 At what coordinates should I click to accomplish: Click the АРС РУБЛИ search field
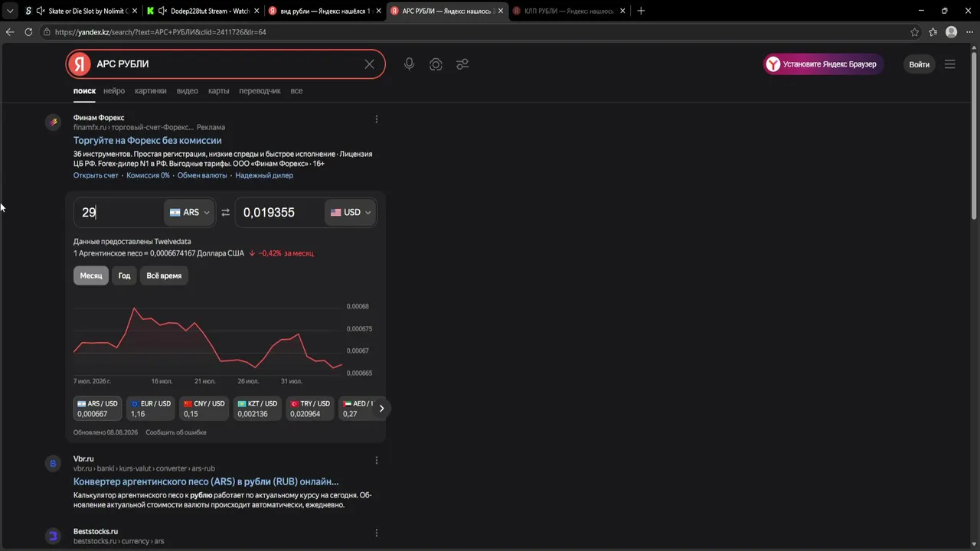pos(226,64)
